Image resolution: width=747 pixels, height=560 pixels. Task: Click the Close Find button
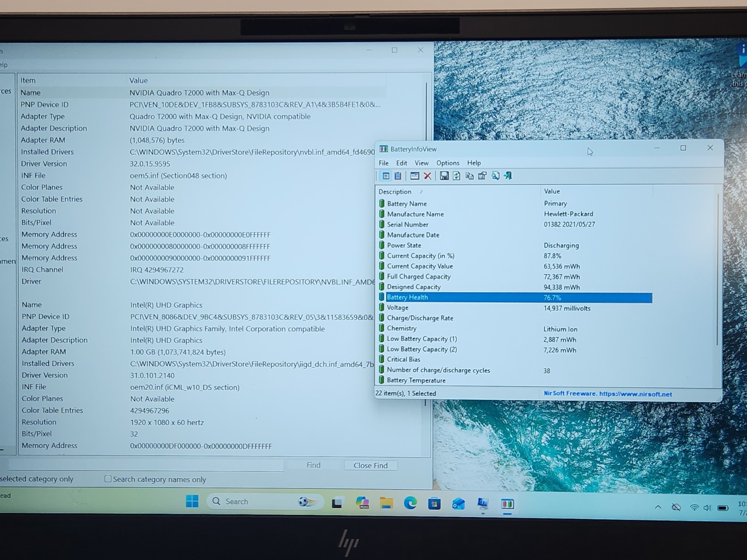pyautogui.click(x=371, y=465)
